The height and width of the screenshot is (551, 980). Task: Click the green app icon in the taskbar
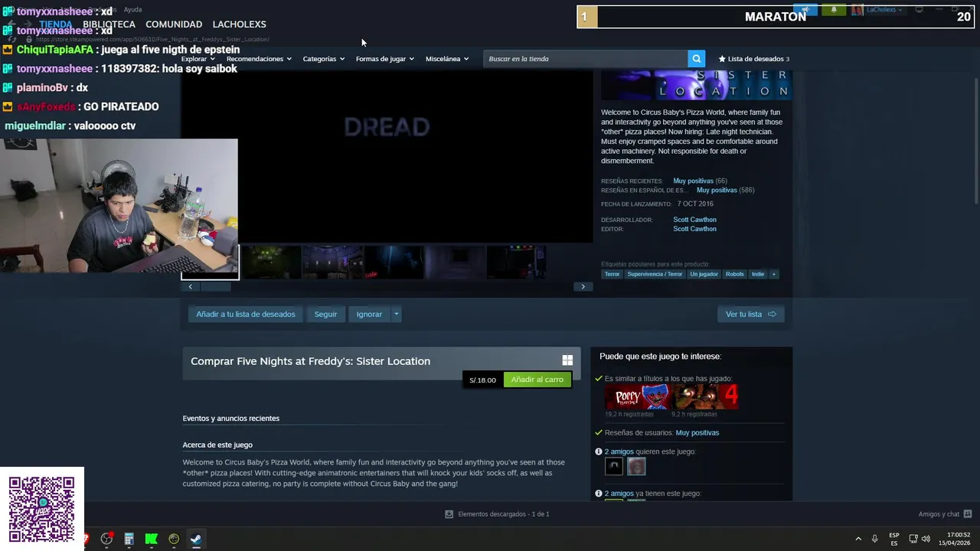151,539
